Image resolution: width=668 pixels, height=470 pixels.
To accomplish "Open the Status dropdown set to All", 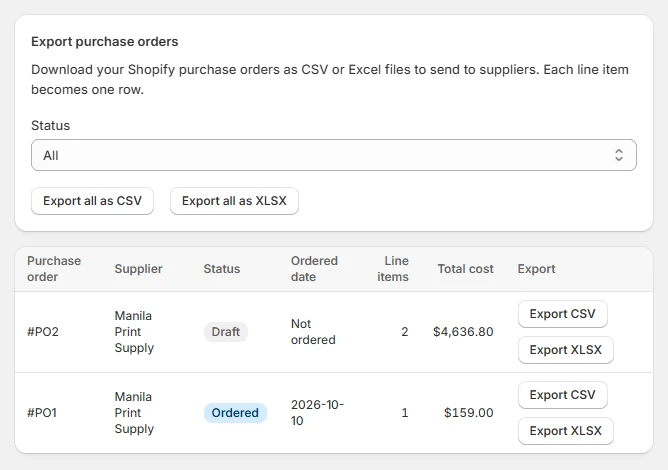I will tap(334, 155).
